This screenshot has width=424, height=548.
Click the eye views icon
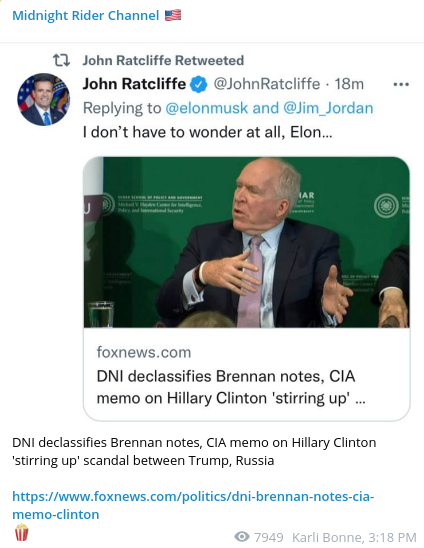242,536
